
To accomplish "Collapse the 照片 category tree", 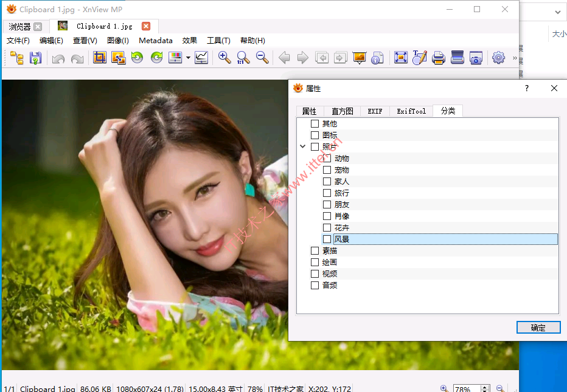I will (303, 146).
